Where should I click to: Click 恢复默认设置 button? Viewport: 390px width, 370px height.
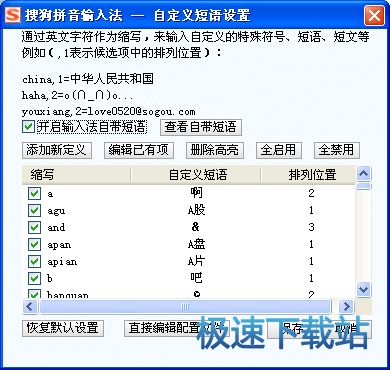pyautogui.click(x=63, y=328)
